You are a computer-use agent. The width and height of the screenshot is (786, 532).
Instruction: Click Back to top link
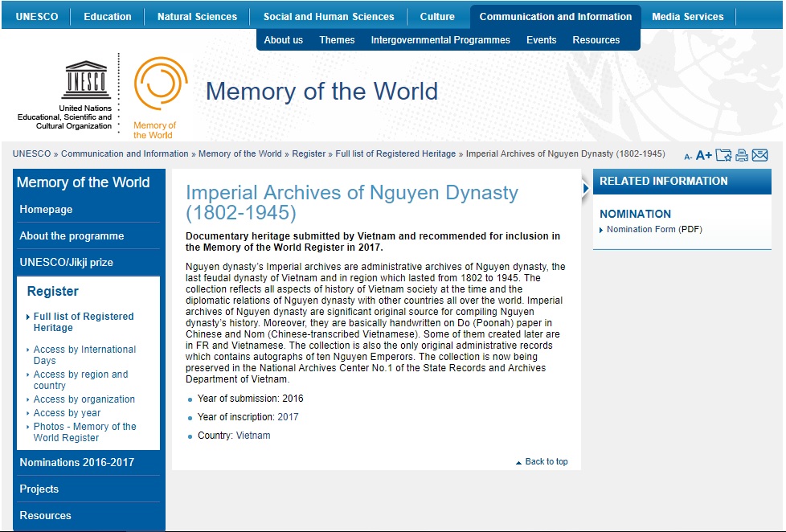547,462
